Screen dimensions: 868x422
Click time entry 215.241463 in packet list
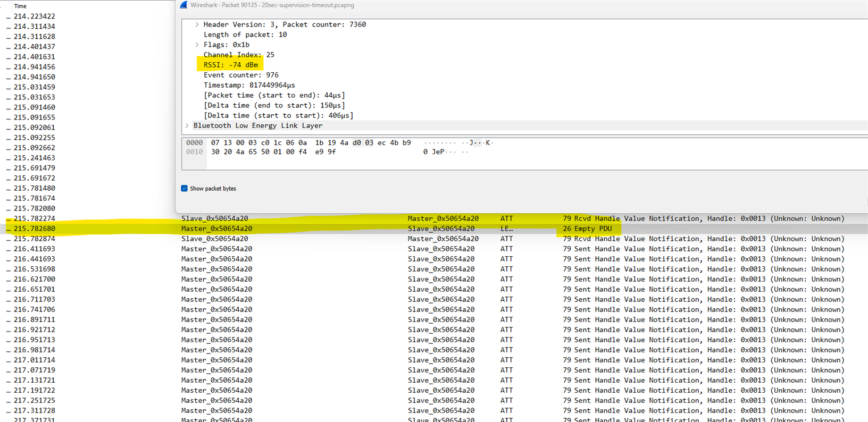coord(35,158)
